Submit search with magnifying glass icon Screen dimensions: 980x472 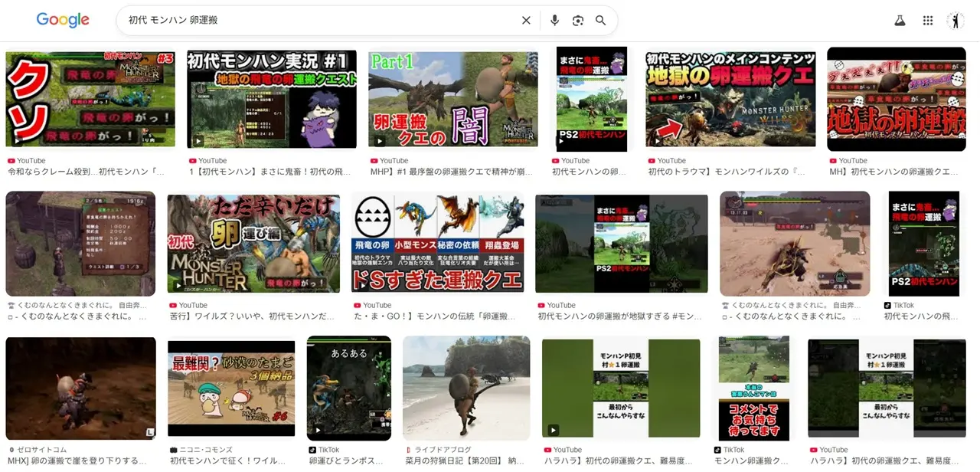(x=601, y=21)
